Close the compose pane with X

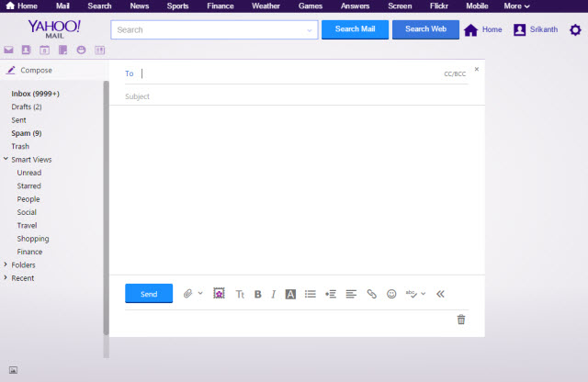[477, 69]
